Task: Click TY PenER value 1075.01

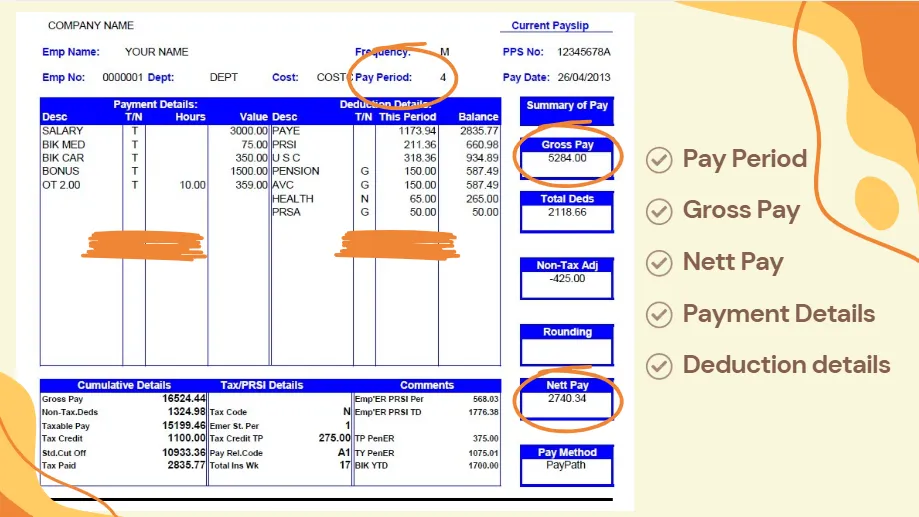Action: click(x=483, y=453)
